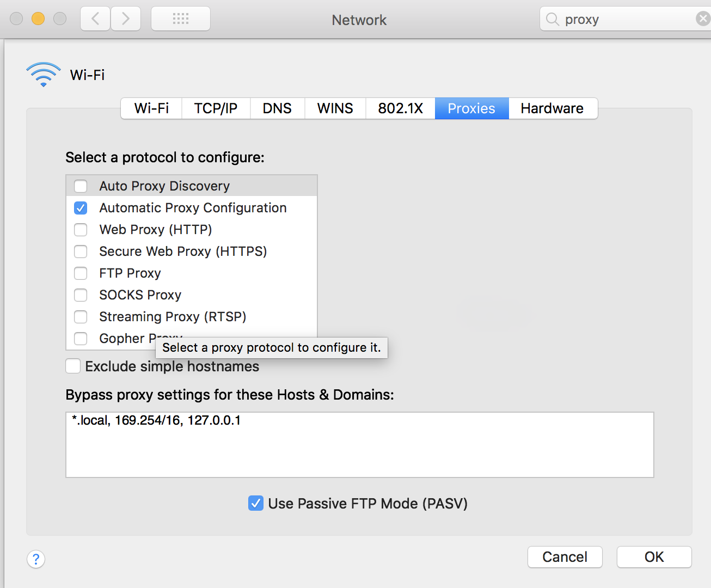Image resolution: width=711 pixels, height=588 pixels.
Task: Click inside the proxy bypass hosts field
Action: pyautogui.click(x=359, y=444)
